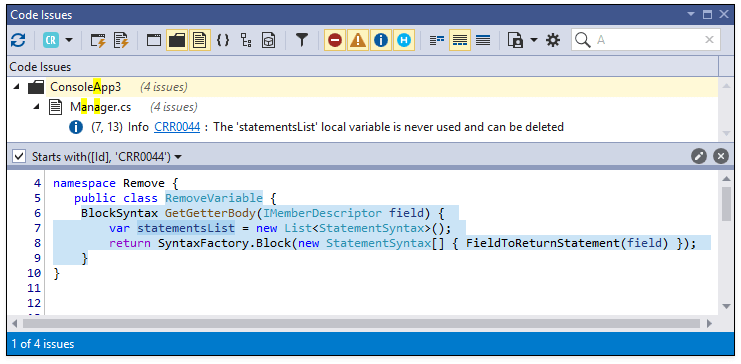The height and width of the screenshot is (364, 741).
Task: Click scroll down arrow in issues list
Action: tap(726, 134)
